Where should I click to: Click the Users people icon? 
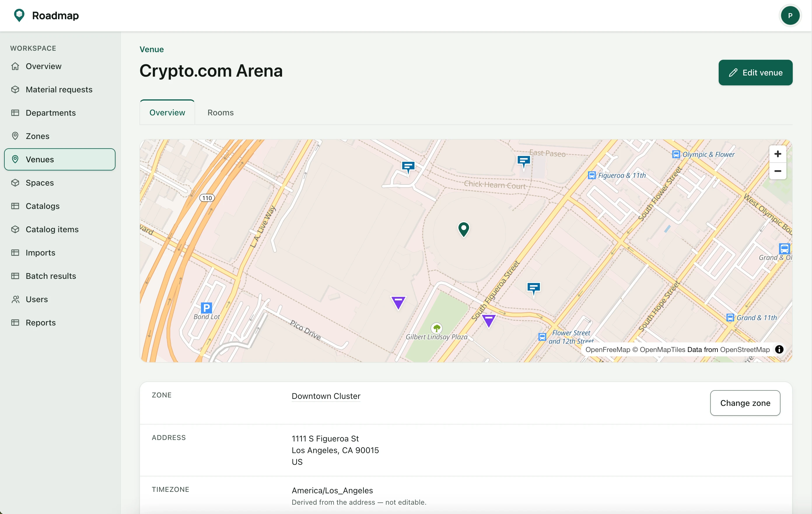pos(15,299)
